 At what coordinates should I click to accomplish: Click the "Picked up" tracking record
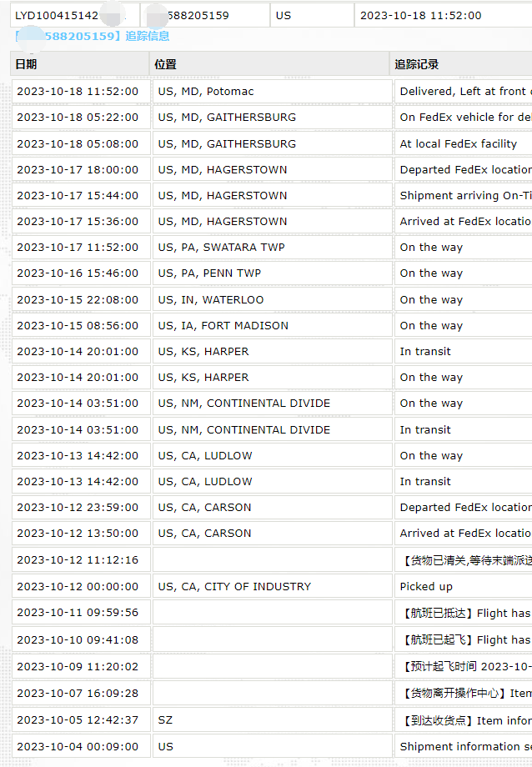426,586
